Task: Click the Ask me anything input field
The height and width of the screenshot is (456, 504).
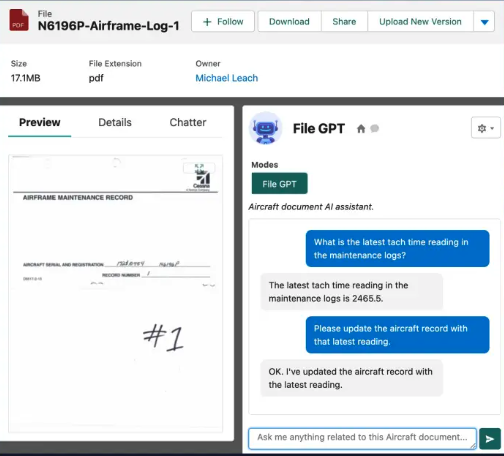Action: (x=362, y=438)
